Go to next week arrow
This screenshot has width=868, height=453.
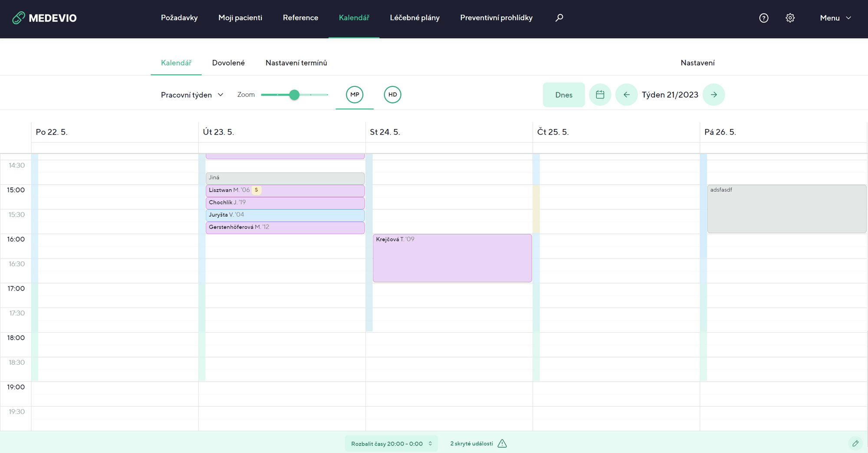pos(713,95)
